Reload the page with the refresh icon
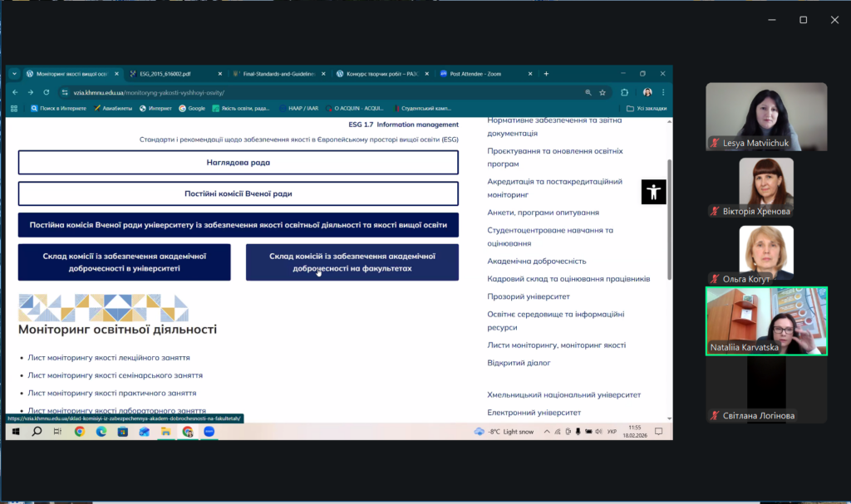The width and height of the screenshot is (851, 504). [x=47, y=92]
